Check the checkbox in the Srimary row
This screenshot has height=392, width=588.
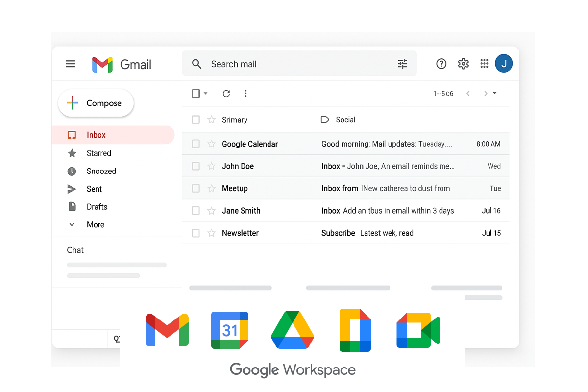tap(196, 120)
